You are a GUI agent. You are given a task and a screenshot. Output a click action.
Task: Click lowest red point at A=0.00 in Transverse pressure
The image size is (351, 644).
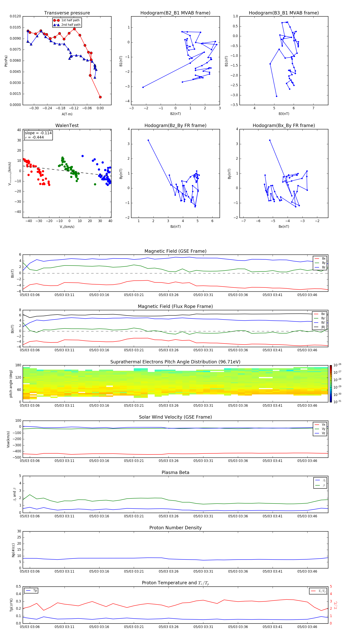100,97
